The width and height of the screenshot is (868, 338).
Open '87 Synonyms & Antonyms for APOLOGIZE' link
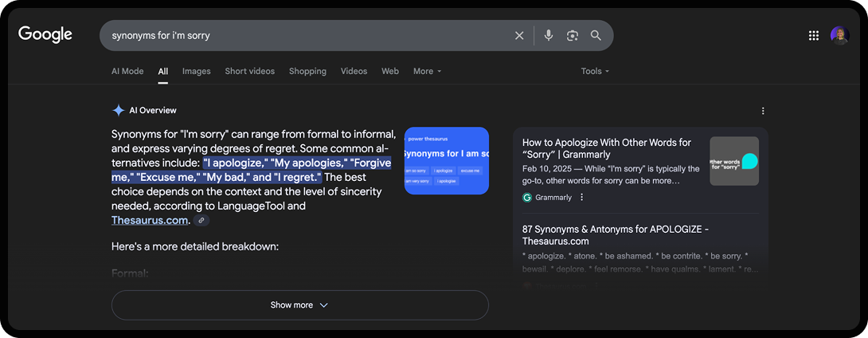[x=616, y=235]
